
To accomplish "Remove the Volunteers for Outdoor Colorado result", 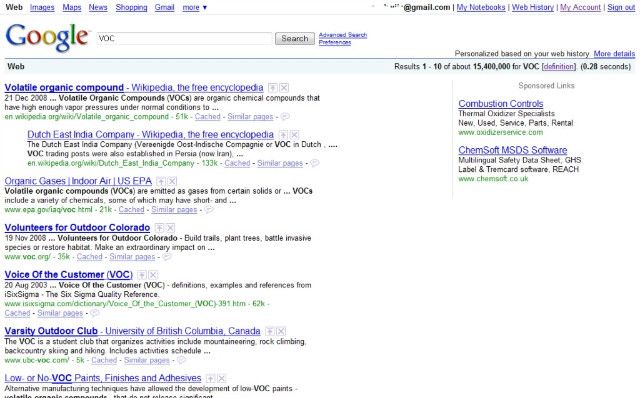I will coord(171,228).
